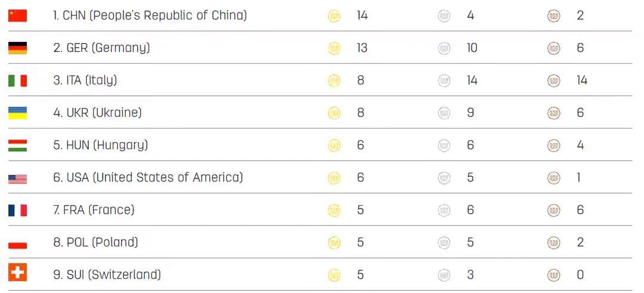The image size is (644, 293).
Task: Open the USA (United States of America) entry
Action: click(148, 177)
